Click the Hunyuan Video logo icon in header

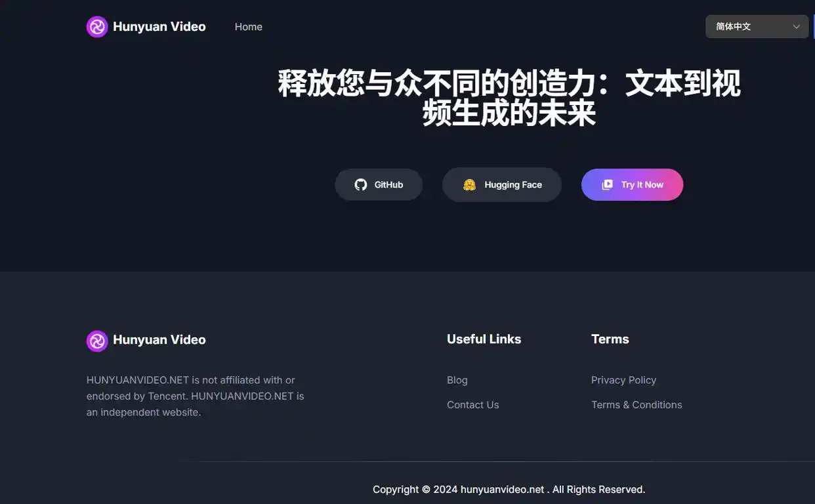tap(97, 27)
